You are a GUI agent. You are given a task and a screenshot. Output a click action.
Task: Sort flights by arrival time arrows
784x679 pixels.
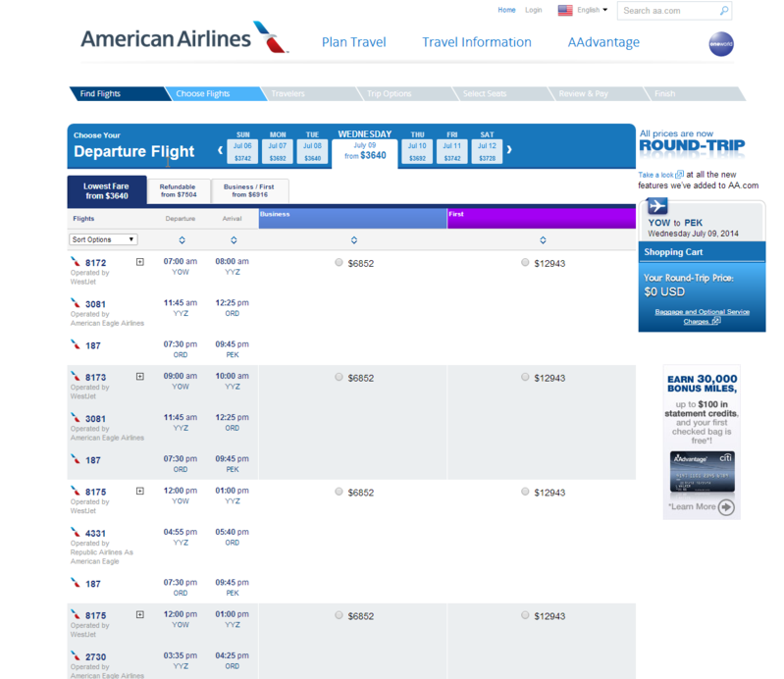234,239
